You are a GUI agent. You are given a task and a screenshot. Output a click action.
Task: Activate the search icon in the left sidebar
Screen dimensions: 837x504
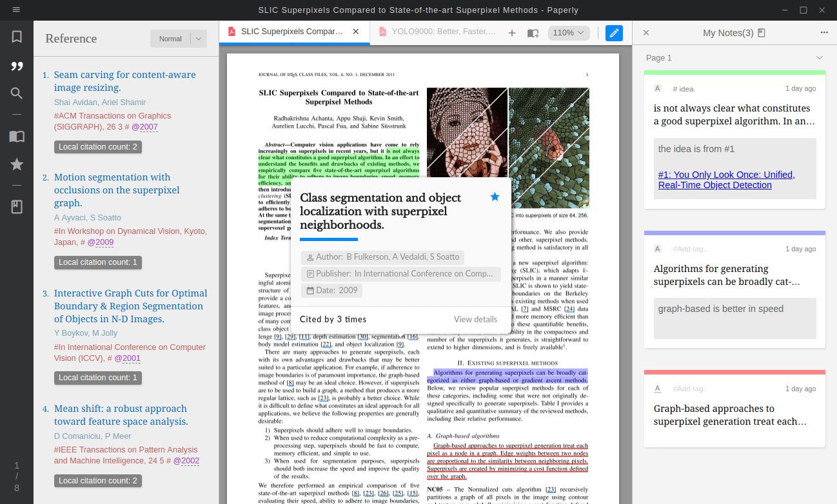pyautogui.click(x=16, y=93)
